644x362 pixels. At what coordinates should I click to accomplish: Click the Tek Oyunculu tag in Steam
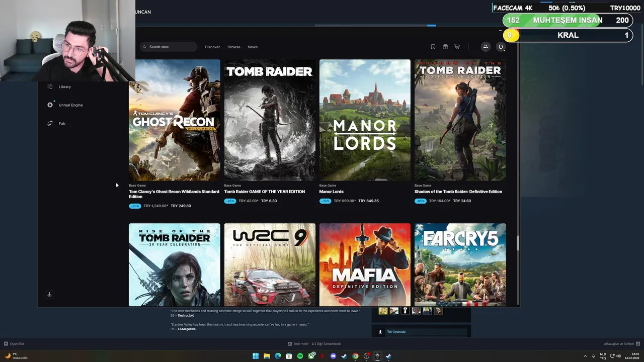396,332
